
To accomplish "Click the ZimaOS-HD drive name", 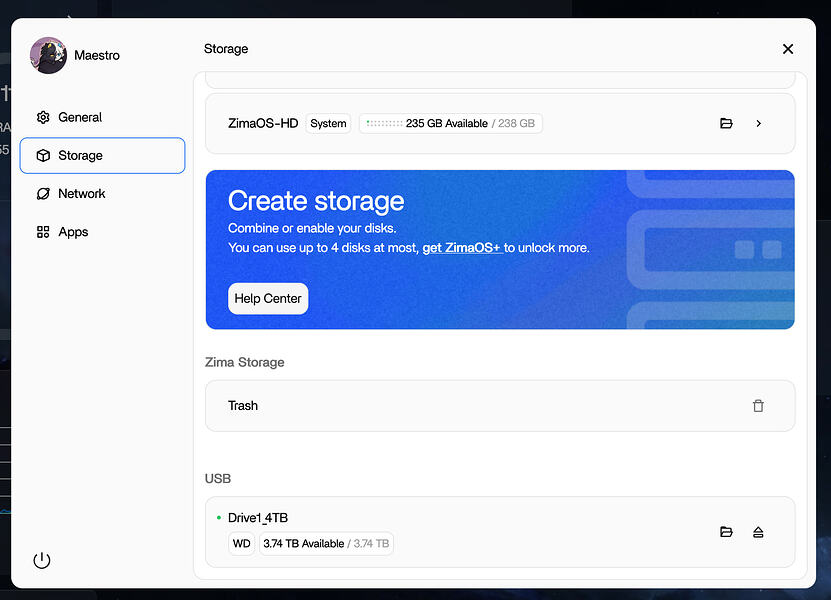I will pyautogui.click(x=263, y=123).
